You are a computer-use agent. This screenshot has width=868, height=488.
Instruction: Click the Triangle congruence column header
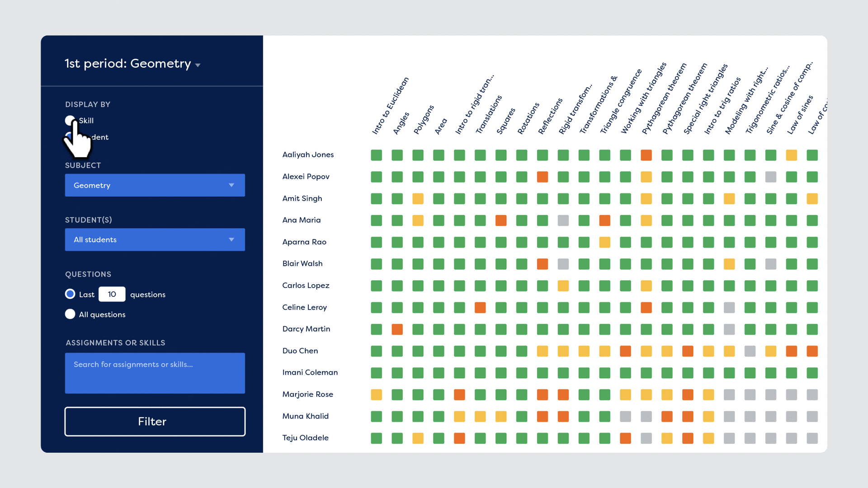pos(620,102)
